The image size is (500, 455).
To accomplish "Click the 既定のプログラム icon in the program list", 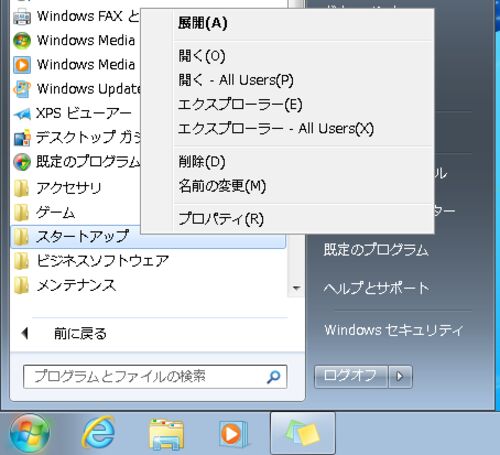I will (x=22, y=162).
